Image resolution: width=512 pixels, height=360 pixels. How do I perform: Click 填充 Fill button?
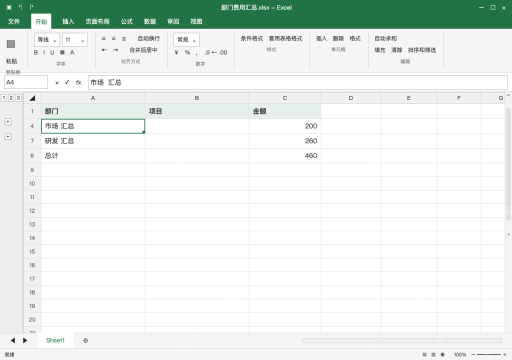click(x=380, y=50)
